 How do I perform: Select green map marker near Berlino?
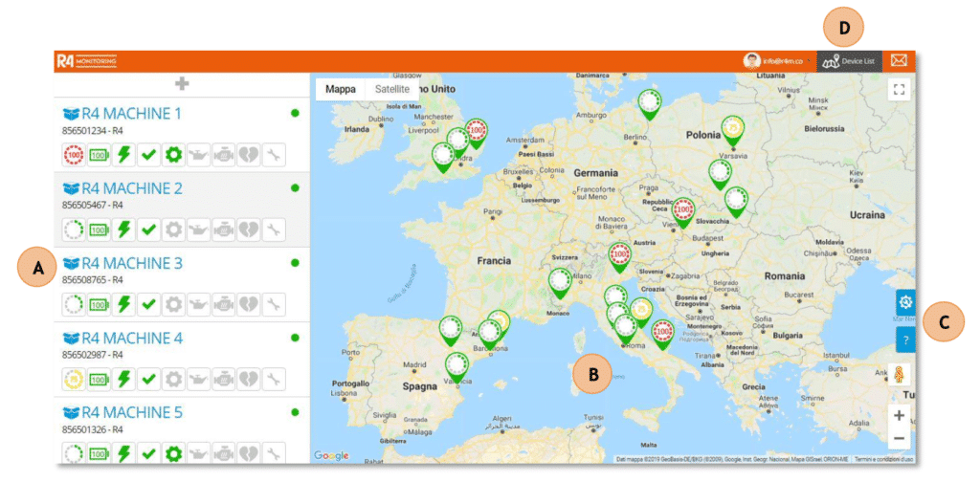650,102
